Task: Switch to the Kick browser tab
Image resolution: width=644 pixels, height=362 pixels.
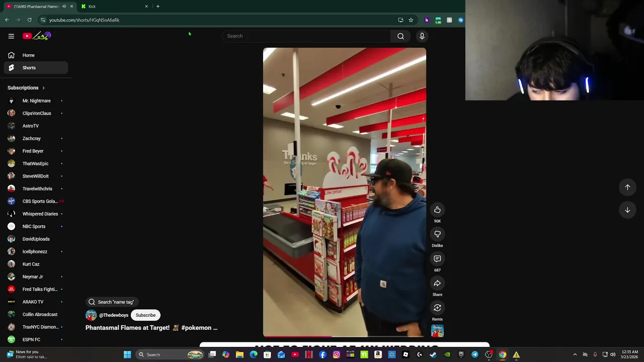Action: (116, 7)
